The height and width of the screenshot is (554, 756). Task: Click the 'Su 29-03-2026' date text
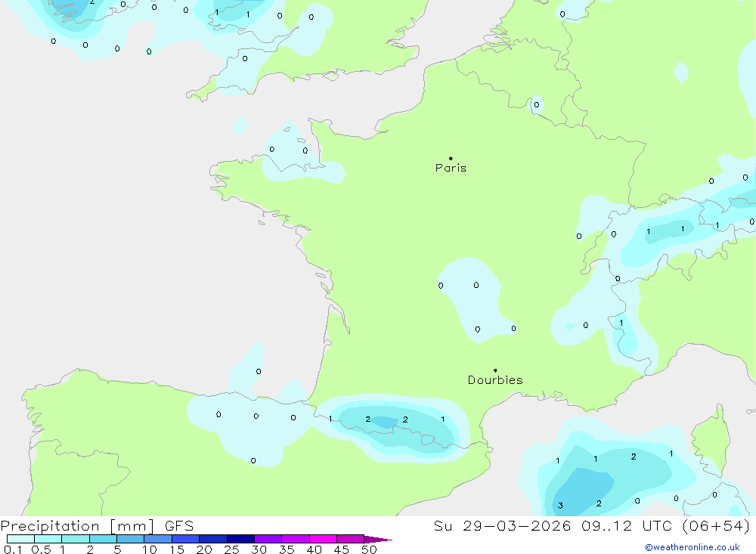click(x=502, y=526)
